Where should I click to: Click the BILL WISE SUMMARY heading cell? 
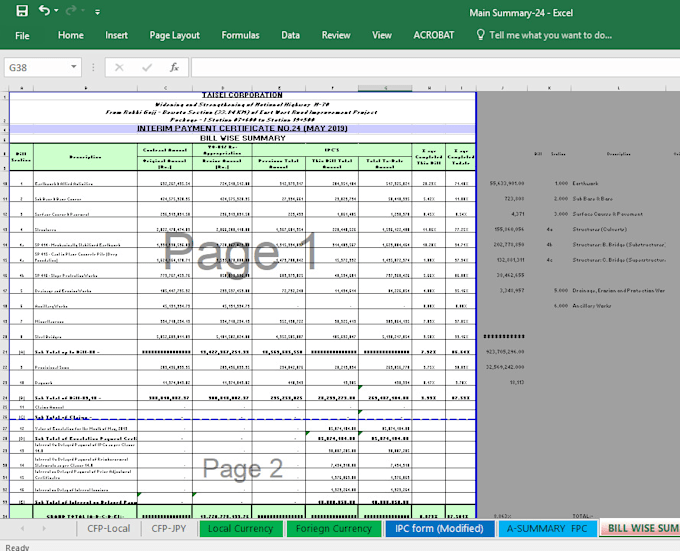(x=242, y=138)
